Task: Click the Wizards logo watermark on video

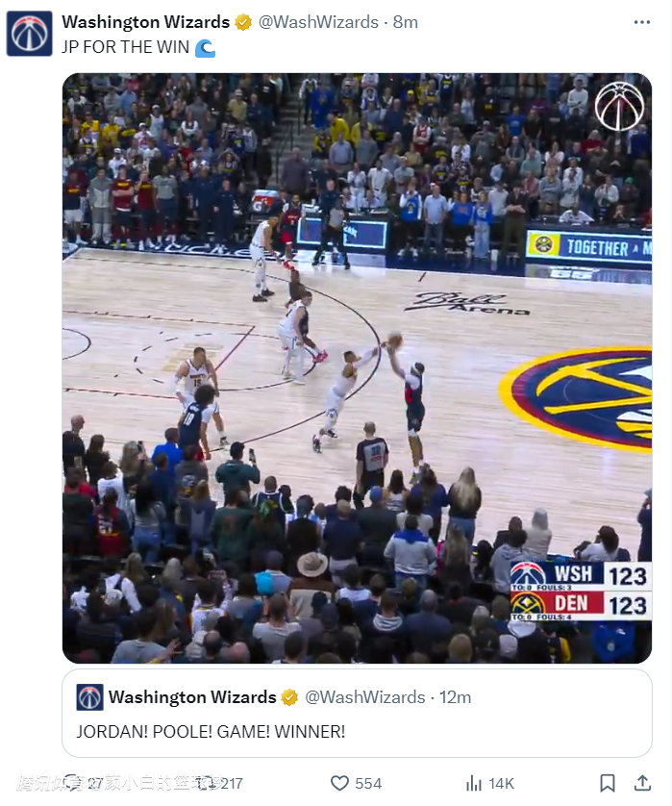Action: pos(619,107)
